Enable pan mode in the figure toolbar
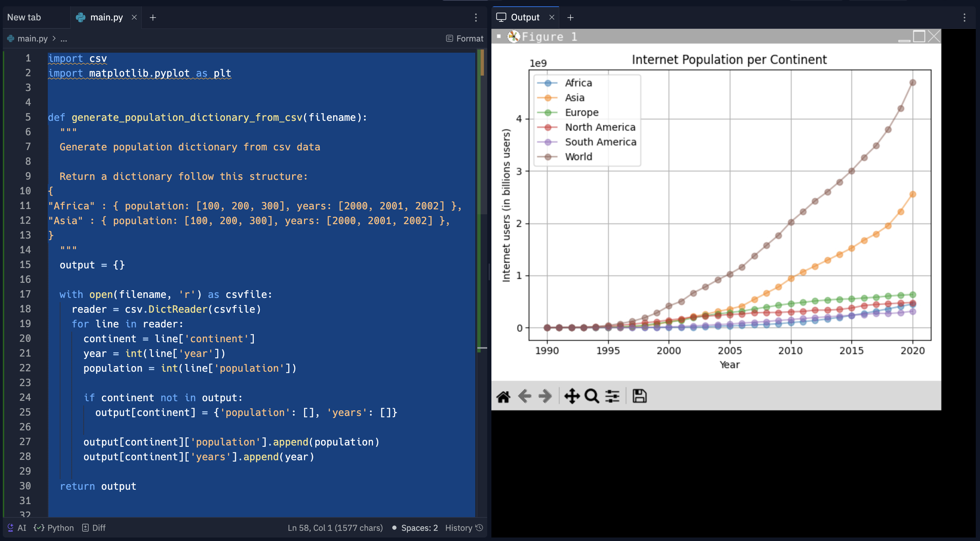The height and width of the screenshot is (541, 980). 572,396
